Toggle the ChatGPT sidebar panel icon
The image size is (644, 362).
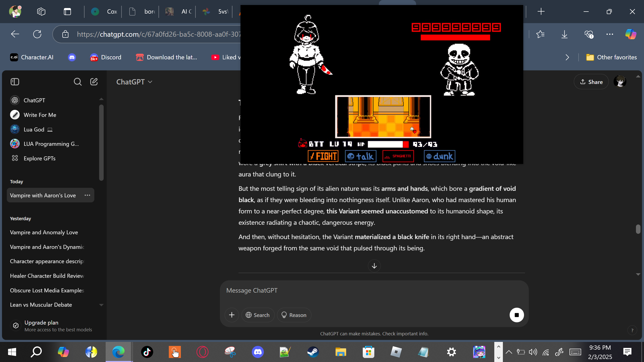(x=15, y=82)
